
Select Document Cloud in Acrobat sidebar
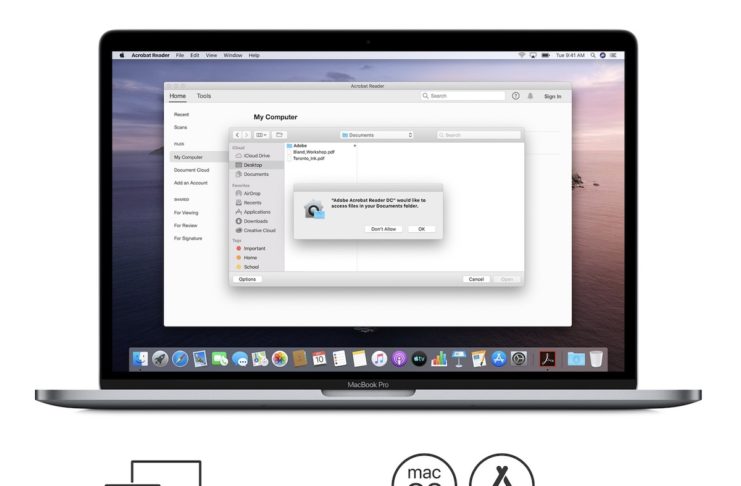point(191,170)
